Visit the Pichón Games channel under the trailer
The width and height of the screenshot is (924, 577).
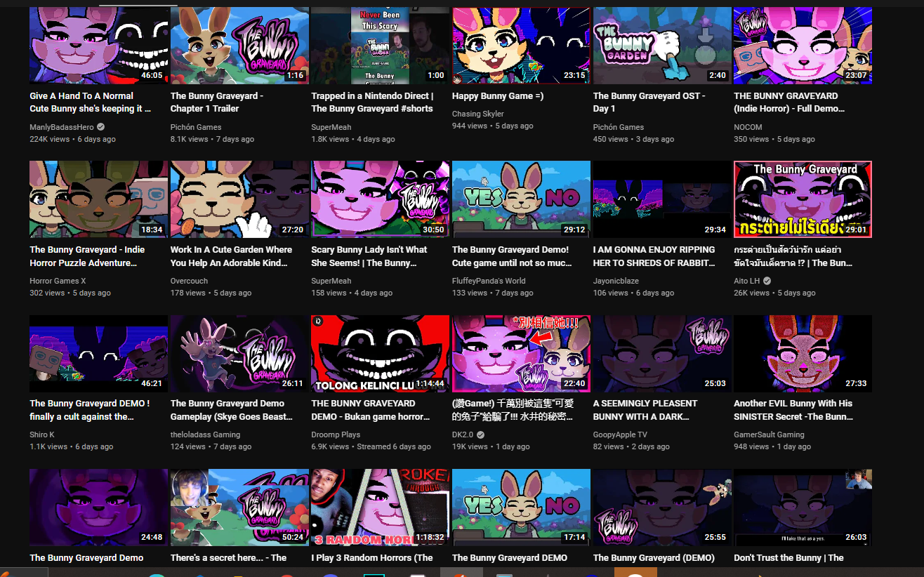click(x=196, y=127)
